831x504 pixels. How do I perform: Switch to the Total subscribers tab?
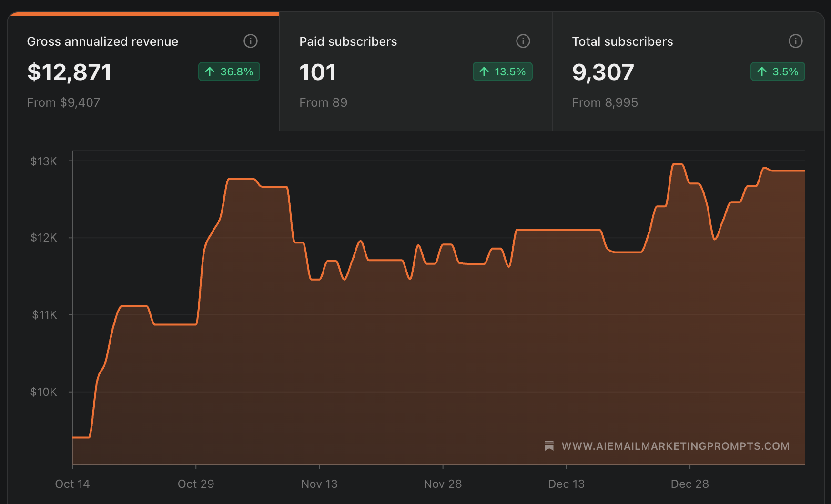[x=689, y=71]
